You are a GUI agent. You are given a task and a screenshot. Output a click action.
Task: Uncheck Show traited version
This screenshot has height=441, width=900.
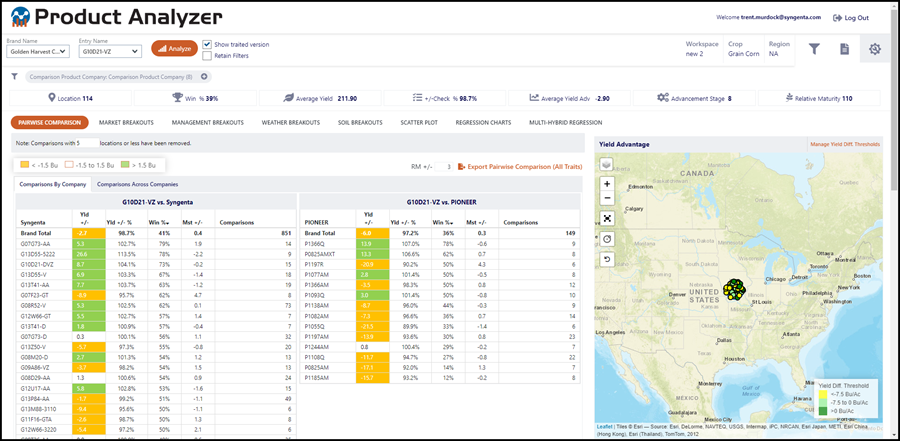click(x=207, y=44)
